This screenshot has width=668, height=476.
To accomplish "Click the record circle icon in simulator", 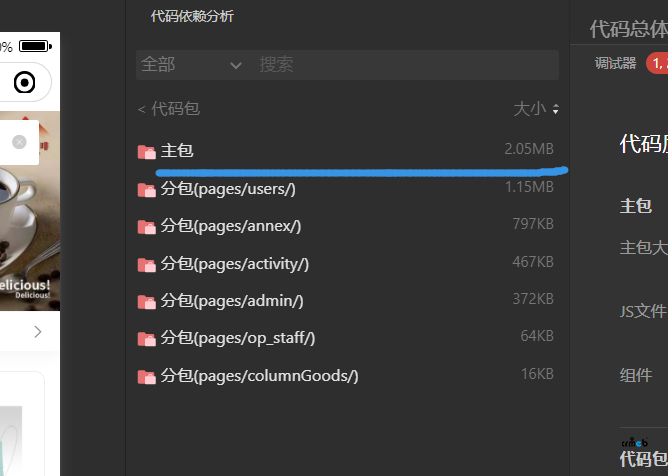I will click(24, 82).
